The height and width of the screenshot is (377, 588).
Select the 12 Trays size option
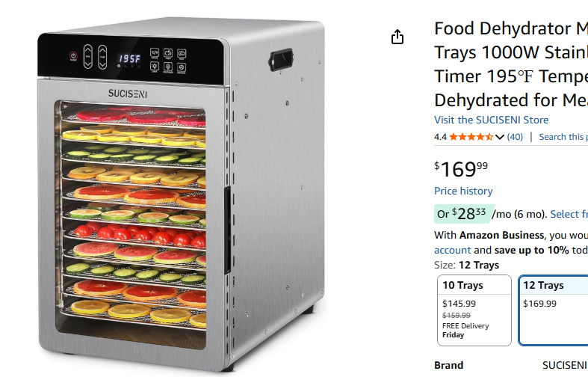(553, 310)
